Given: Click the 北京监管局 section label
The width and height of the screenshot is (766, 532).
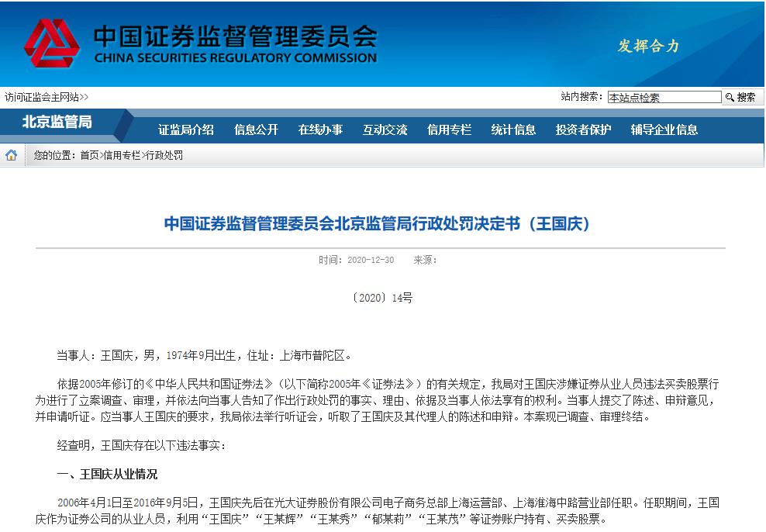Looking at the screenshot, I should click(x=57, y=122).
